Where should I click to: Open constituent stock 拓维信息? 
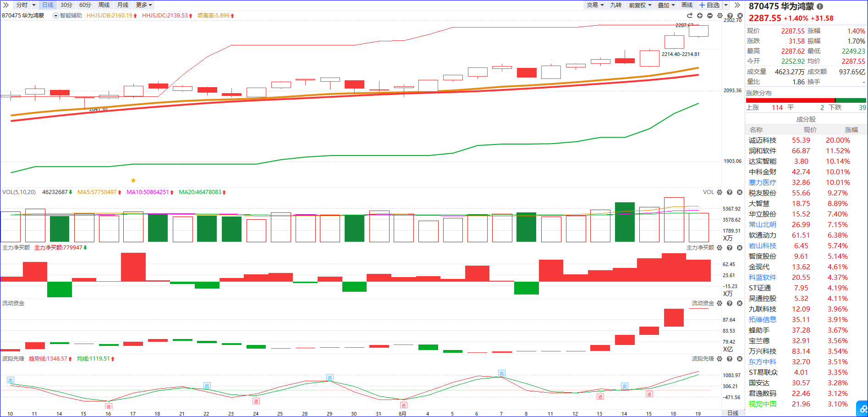pyautogui.click(x=763, y=320)
